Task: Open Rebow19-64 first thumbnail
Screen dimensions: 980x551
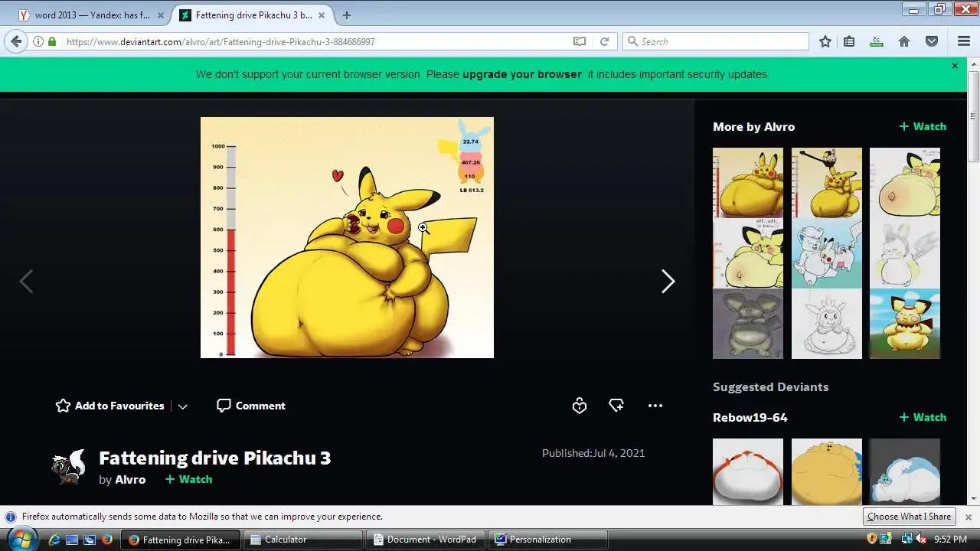Action: click(748, 471)
